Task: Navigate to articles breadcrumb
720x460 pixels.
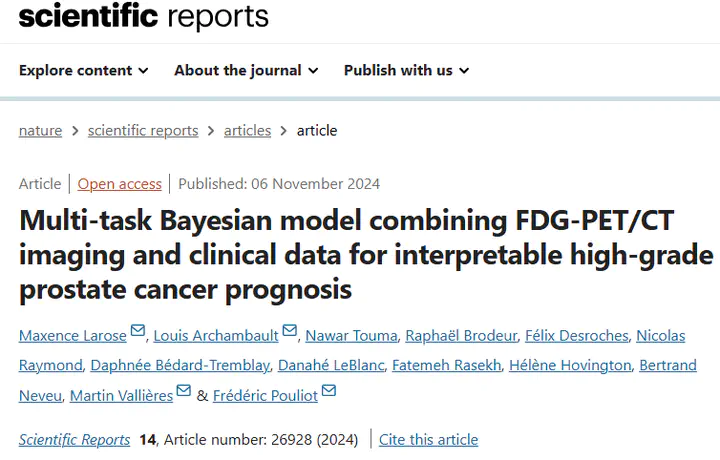Action: (x=248, y=131)
